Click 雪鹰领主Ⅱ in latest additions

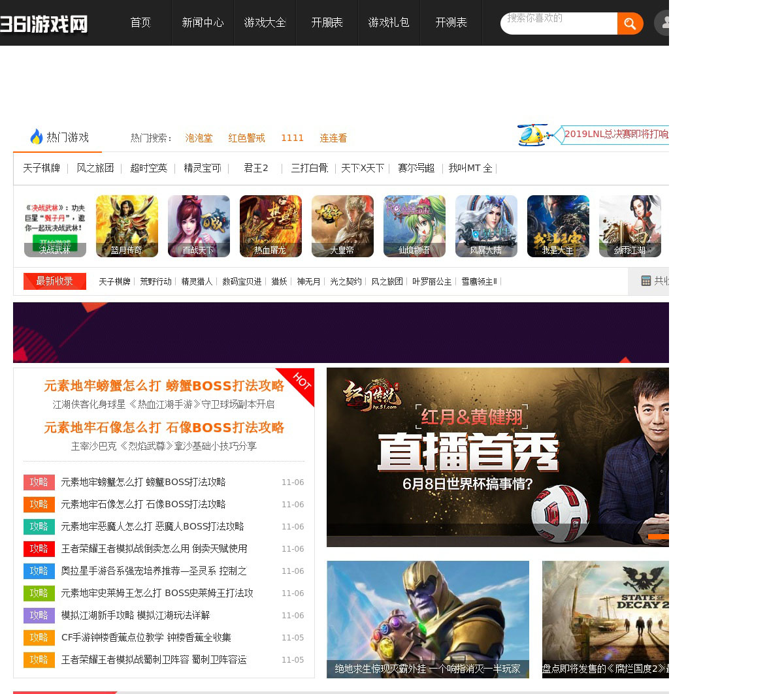click(x=479, y=281)
